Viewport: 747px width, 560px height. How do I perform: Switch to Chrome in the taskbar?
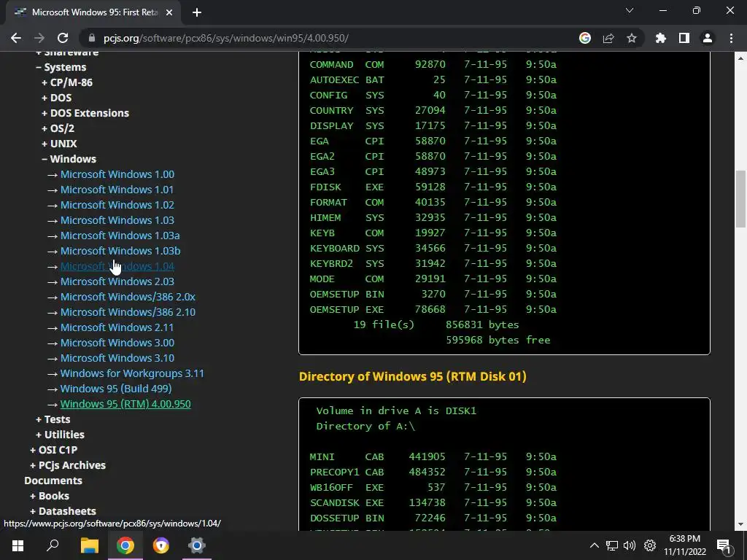125,545
